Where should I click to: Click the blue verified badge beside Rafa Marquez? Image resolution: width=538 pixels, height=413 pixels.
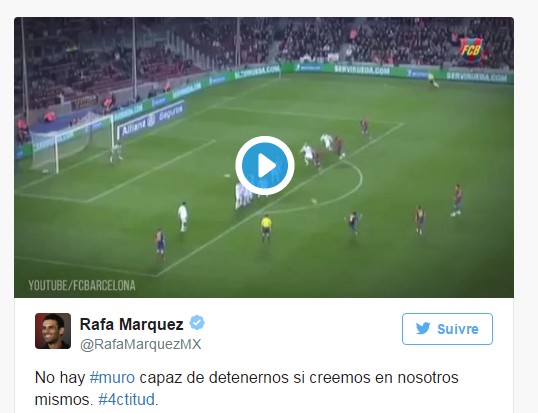coord(197,323)
